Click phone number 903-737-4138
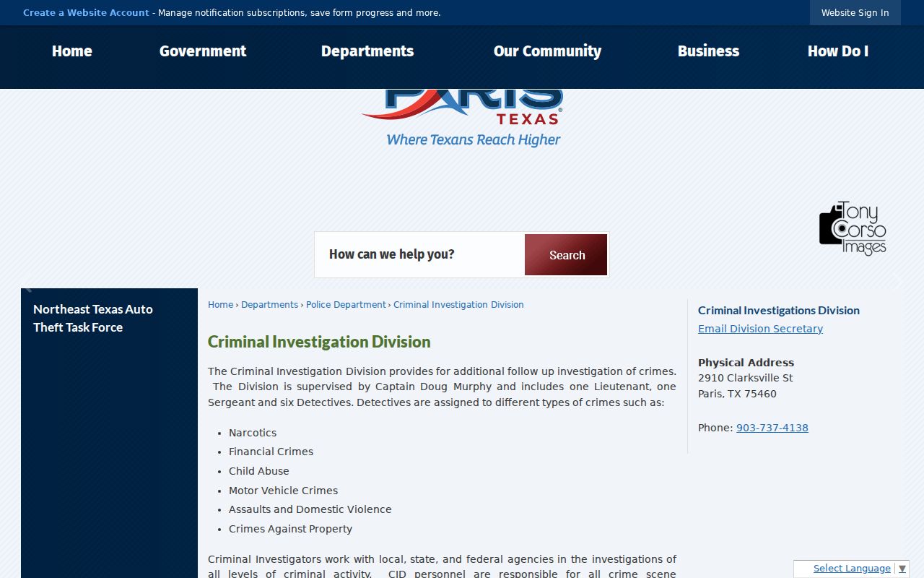Screen dimensions: 924x578 click(772, 428)
